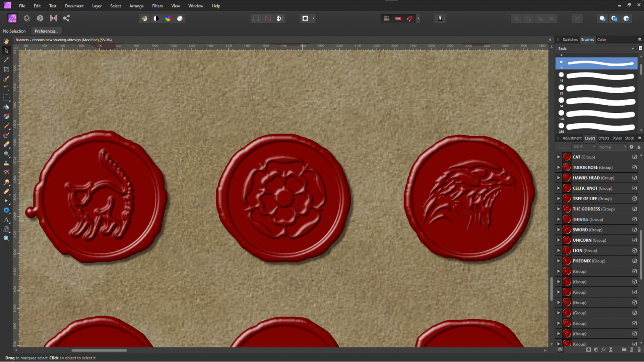
Task: Select the Zoom magnifier tool
Action: 6,238
